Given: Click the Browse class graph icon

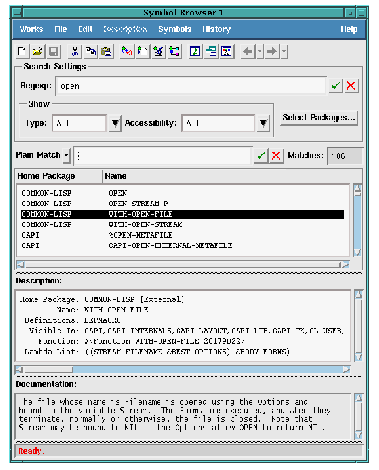Looking at the screenshot, I should [174, 51].
